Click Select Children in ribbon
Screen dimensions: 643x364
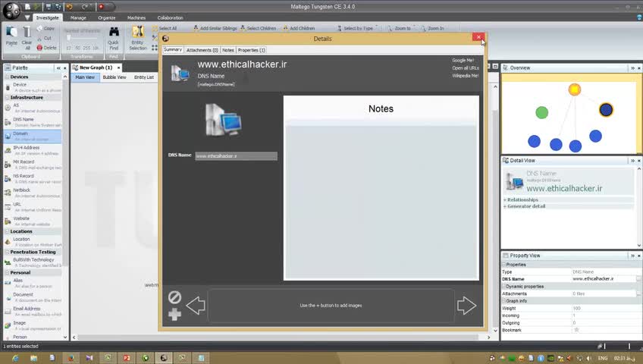click(258, 28)
